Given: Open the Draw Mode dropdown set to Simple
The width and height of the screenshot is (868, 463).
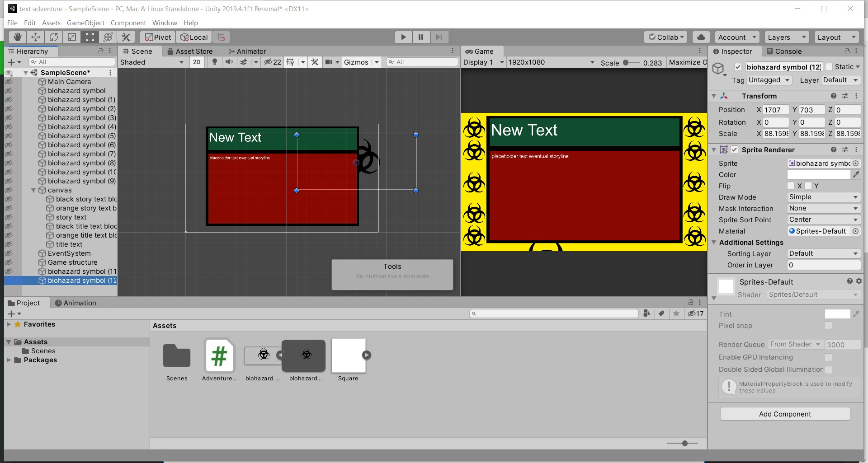Looking at the screenshot, I should tap(823, 197).
